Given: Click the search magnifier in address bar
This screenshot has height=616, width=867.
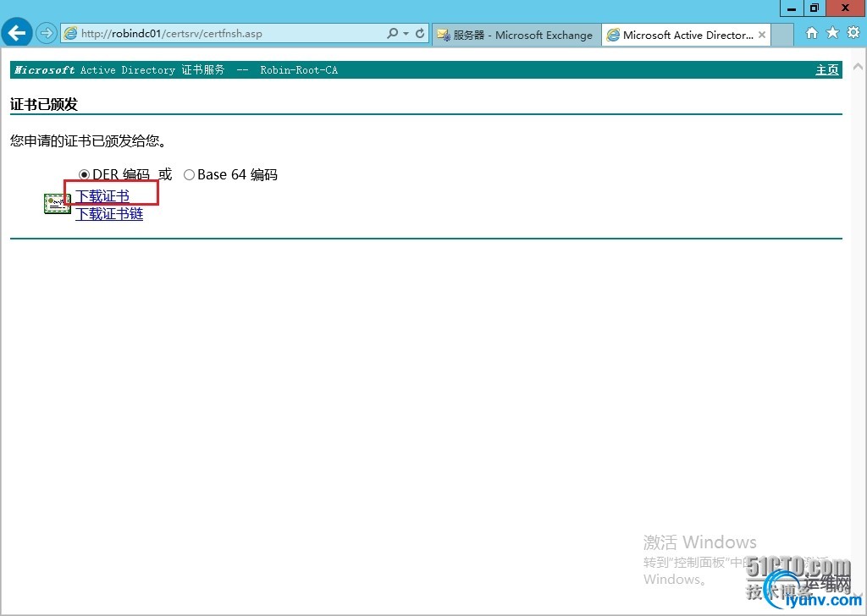Looking at the screenshot, I should pos(392,33).
